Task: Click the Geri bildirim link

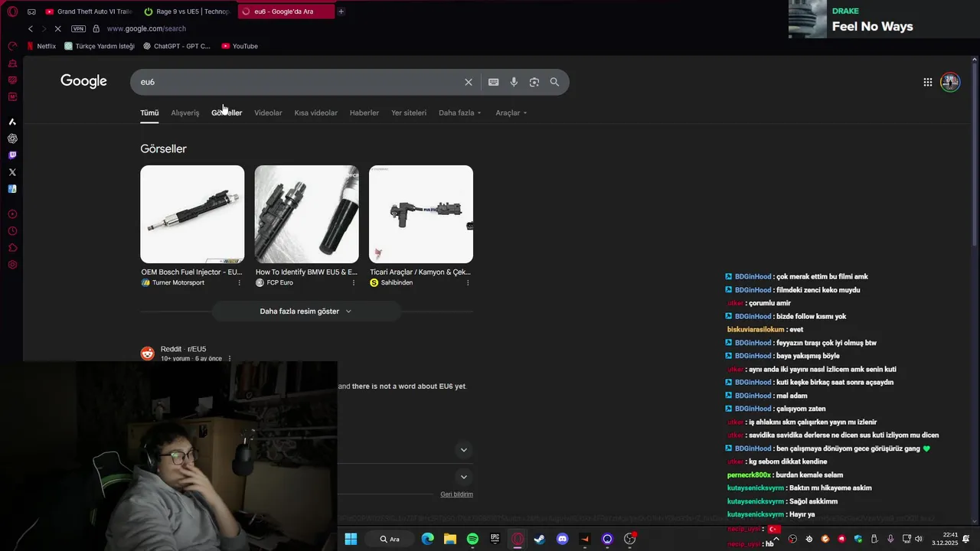Action: tap(456, 494)
